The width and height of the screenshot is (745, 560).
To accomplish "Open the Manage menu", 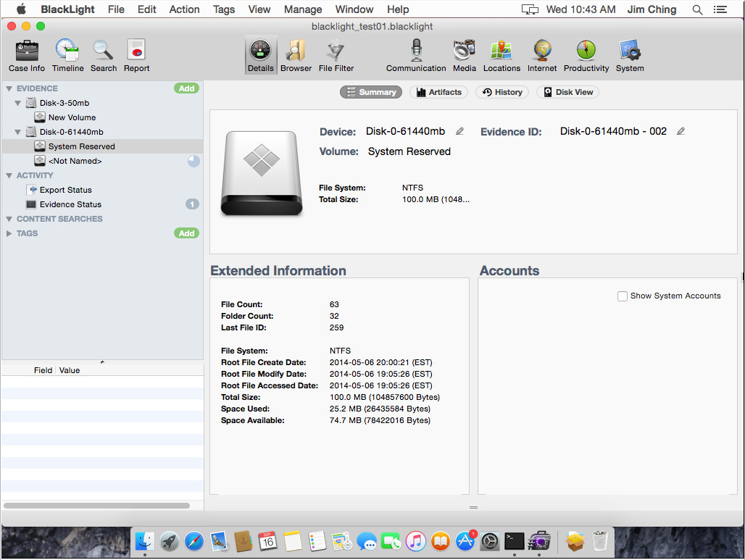I will click(x=303, y=9).
